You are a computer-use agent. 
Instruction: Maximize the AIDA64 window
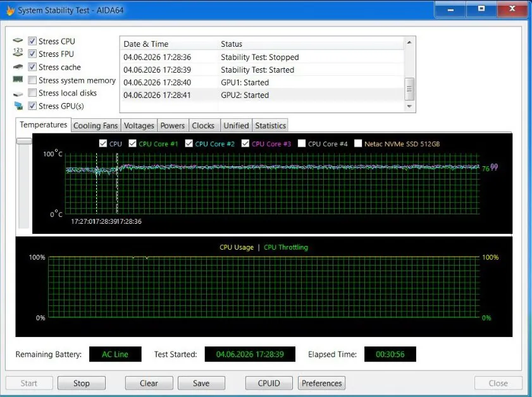(x=481, y=9)
